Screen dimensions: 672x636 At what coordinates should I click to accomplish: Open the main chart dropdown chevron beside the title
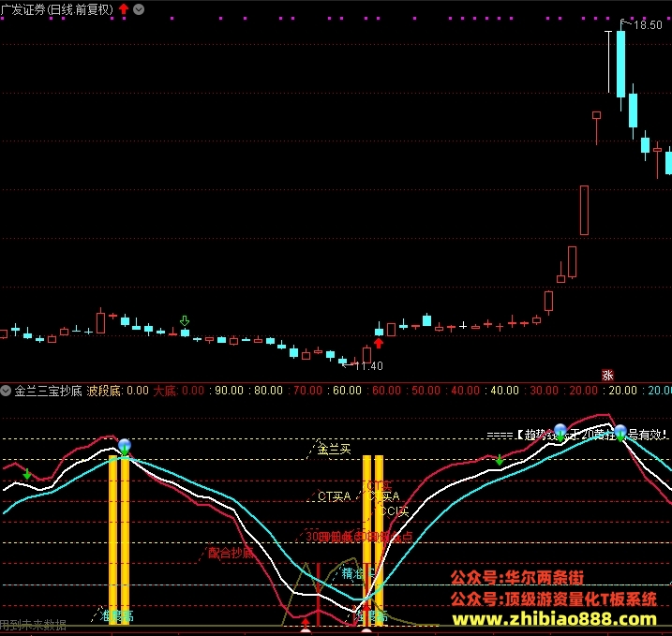(139, 9)
